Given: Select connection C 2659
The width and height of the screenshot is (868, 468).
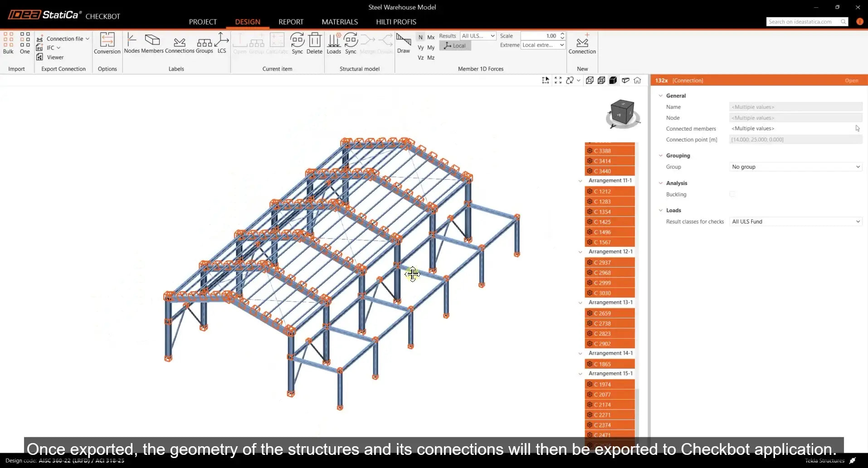Looking at the screenshot, I should [x=610, y=313].
